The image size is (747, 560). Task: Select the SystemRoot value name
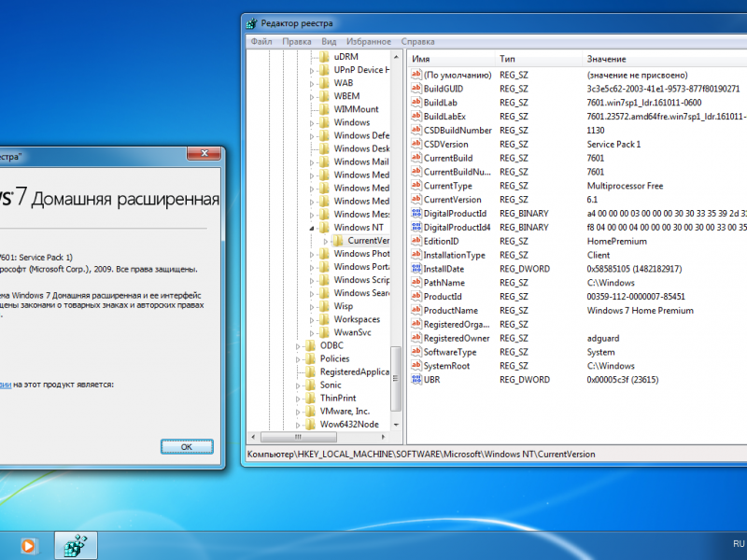coord(446,366)
